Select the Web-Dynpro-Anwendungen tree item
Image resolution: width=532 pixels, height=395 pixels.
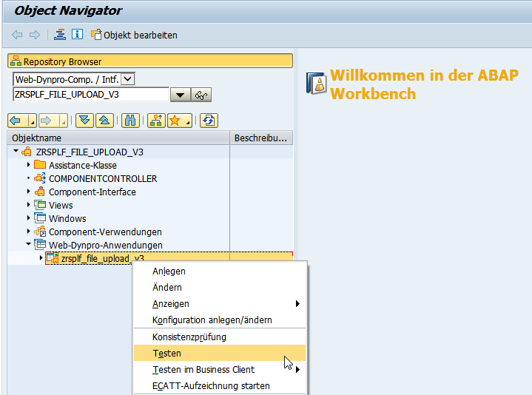(x=106, y=245)
